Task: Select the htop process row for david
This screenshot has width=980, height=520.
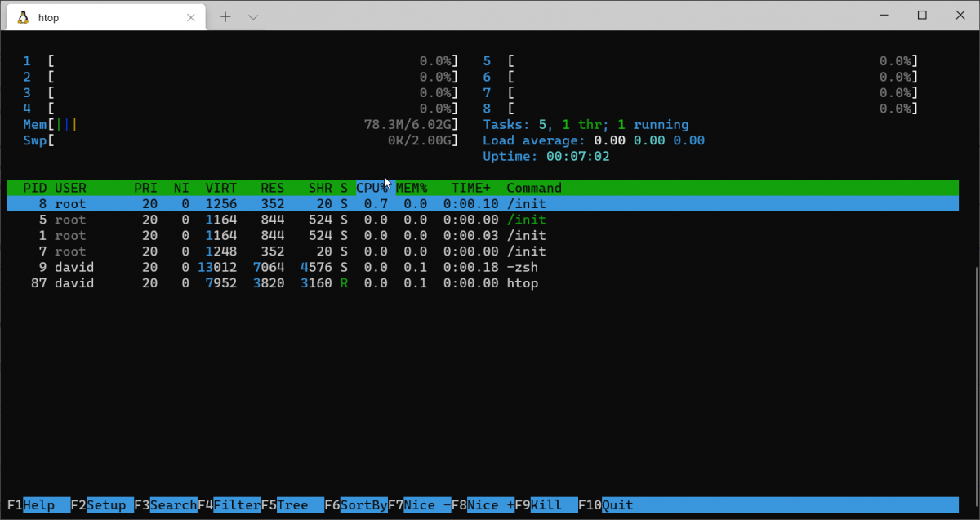Action: pos(245,282)
